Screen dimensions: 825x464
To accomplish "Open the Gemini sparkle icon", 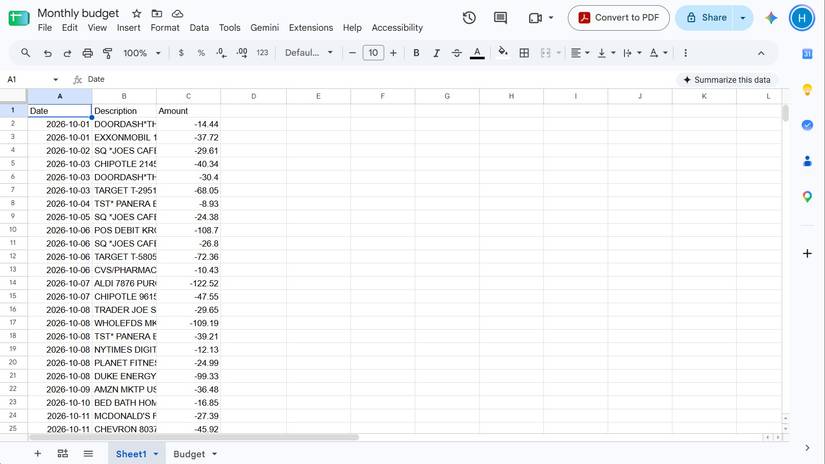I will (x=771, y=18).
